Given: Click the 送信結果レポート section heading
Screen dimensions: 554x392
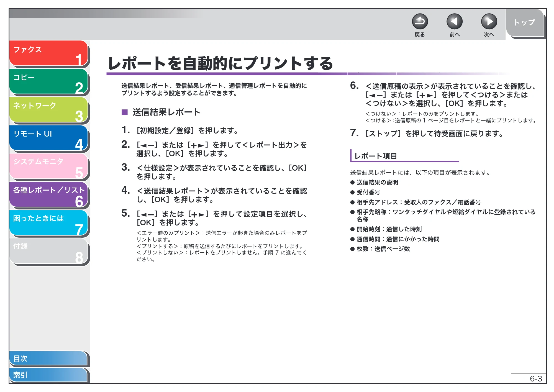Looking at the screenshot, I should (166, 112).
